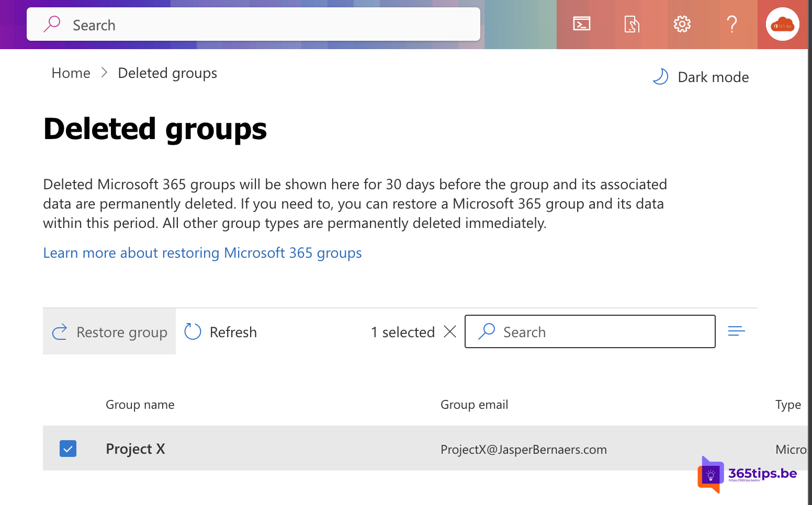Click the 365tips account avatar
The image size is (812, 505).
[x=782, y=24]
